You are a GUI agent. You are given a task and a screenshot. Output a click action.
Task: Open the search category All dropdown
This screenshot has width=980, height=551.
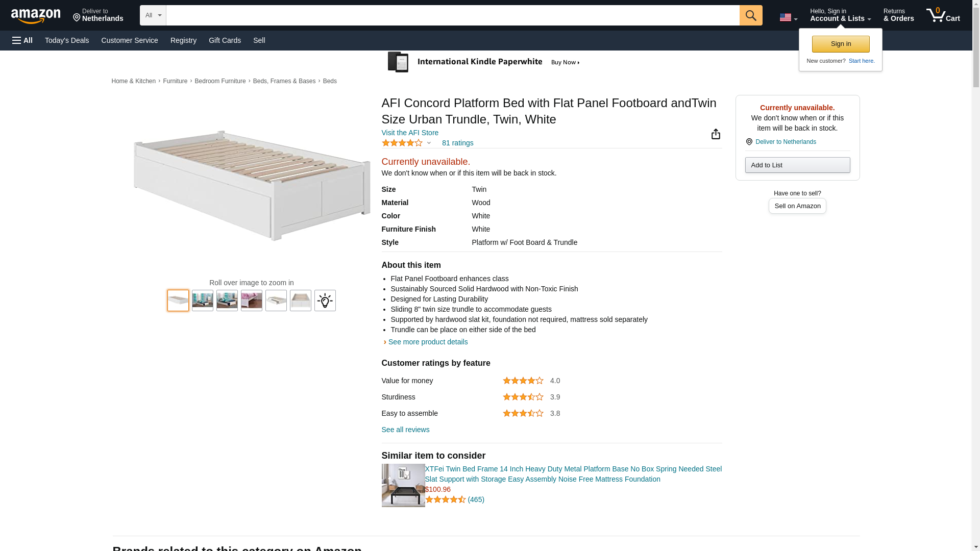(x=153, y=15)
